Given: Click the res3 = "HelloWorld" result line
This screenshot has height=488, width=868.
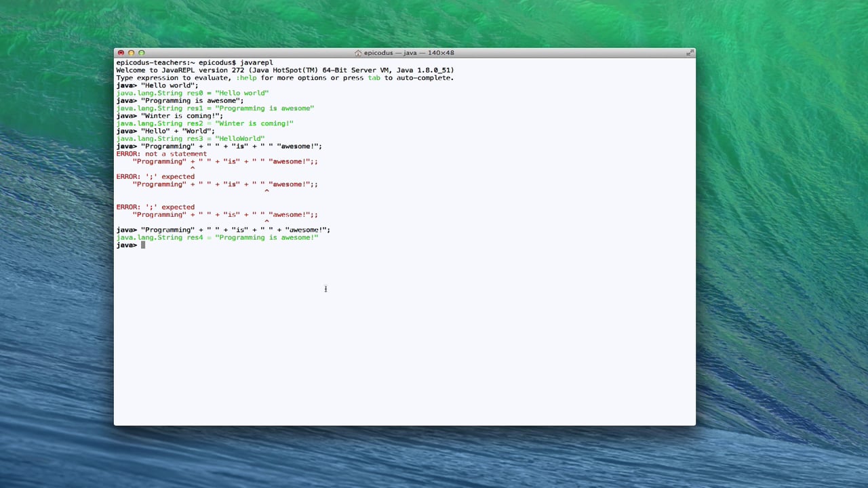Looking at the screenshot, I should click(191, 138).
